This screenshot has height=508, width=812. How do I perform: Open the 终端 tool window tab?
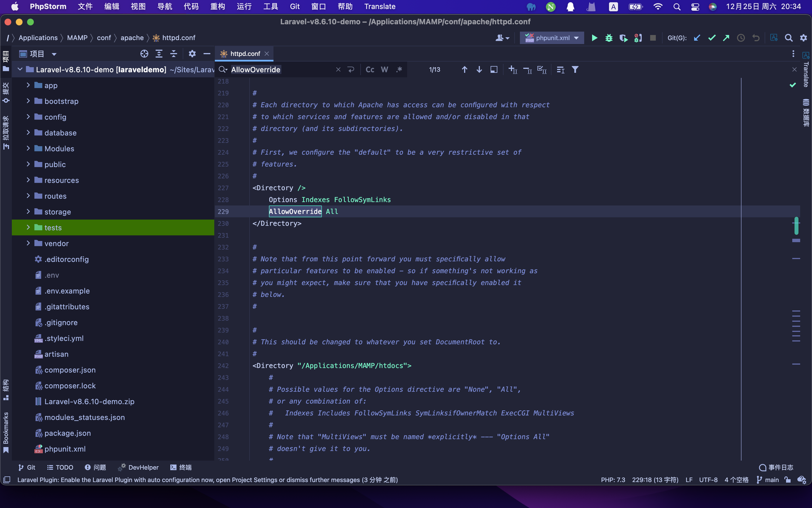[x=181, y=467]
